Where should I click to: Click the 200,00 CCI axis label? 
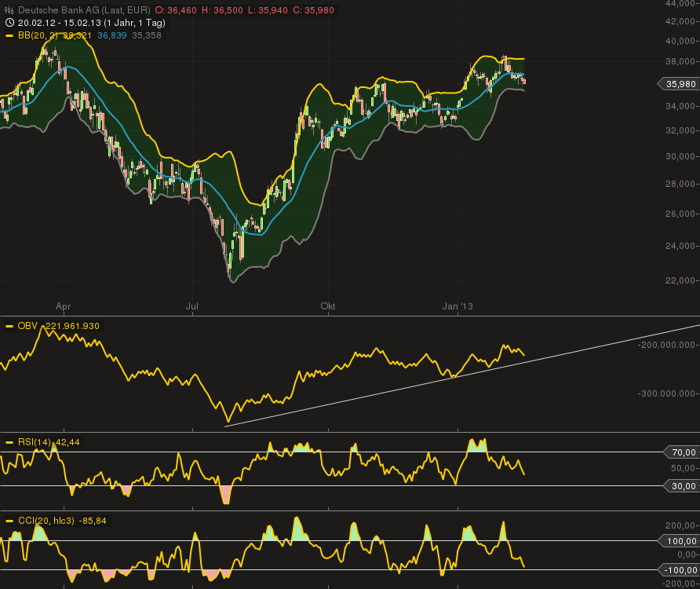click(680, 525)
